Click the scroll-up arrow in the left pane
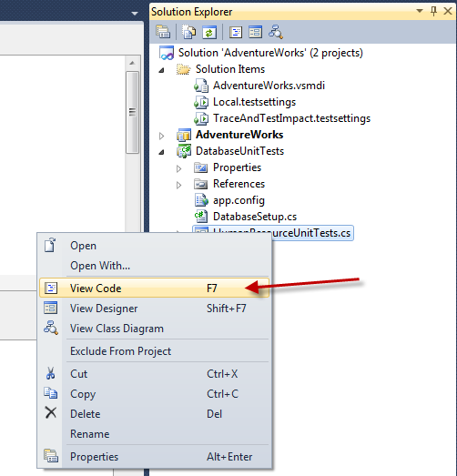457x476 pixels. coord(132,63)
